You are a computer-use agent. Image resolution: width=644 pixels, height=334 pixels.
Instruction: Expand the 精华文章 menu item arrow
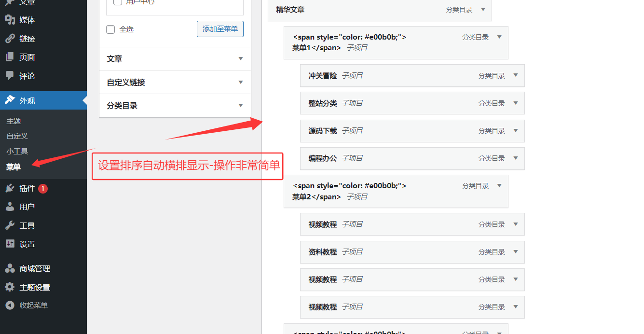pyautogui.click(x=483, y=9)
